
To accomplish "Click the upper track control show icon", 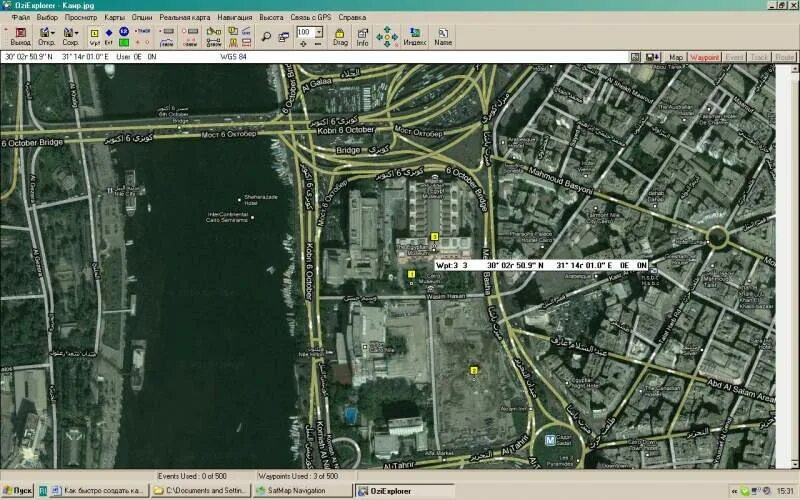I will pos(167,31).
